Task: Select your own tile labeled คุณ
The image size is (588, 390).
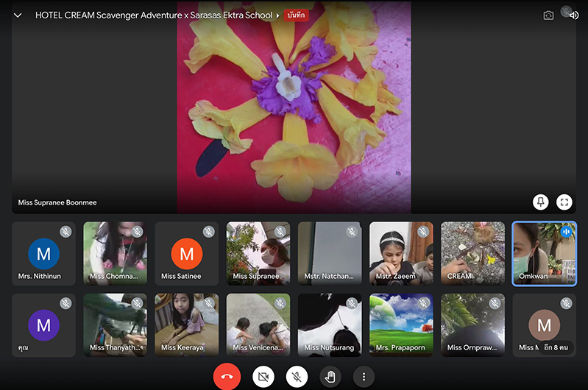Action: click(43, 325)
